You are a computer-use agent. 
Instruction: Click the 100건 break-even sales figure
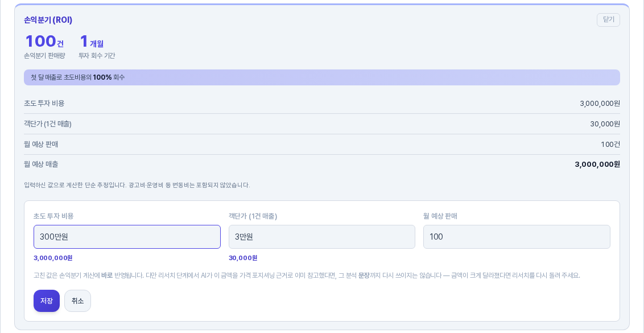44,42
